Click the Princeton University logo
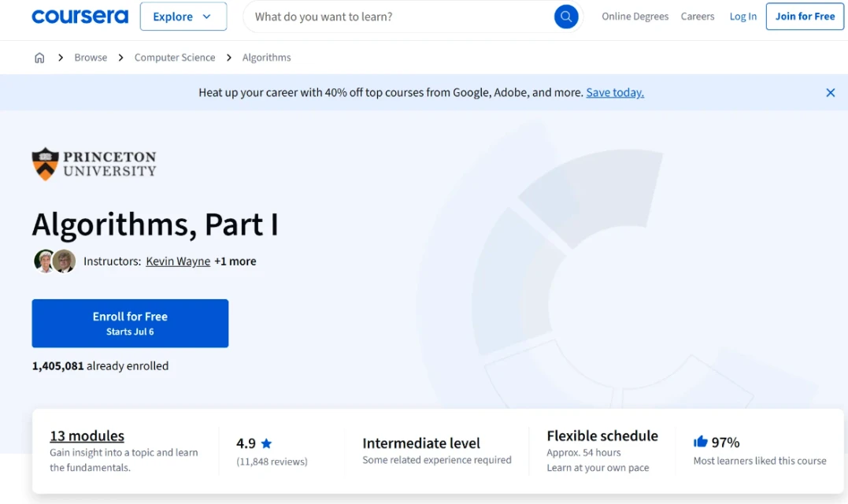 (94, 164)
